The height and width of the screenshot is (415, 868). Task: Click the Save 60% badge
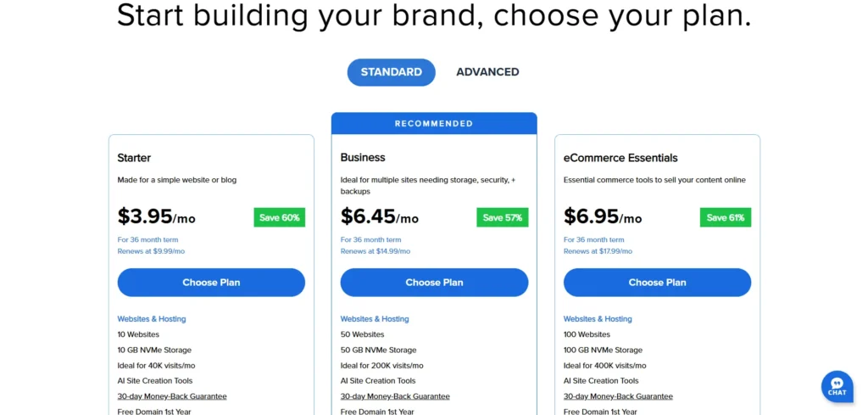(279, 217)
